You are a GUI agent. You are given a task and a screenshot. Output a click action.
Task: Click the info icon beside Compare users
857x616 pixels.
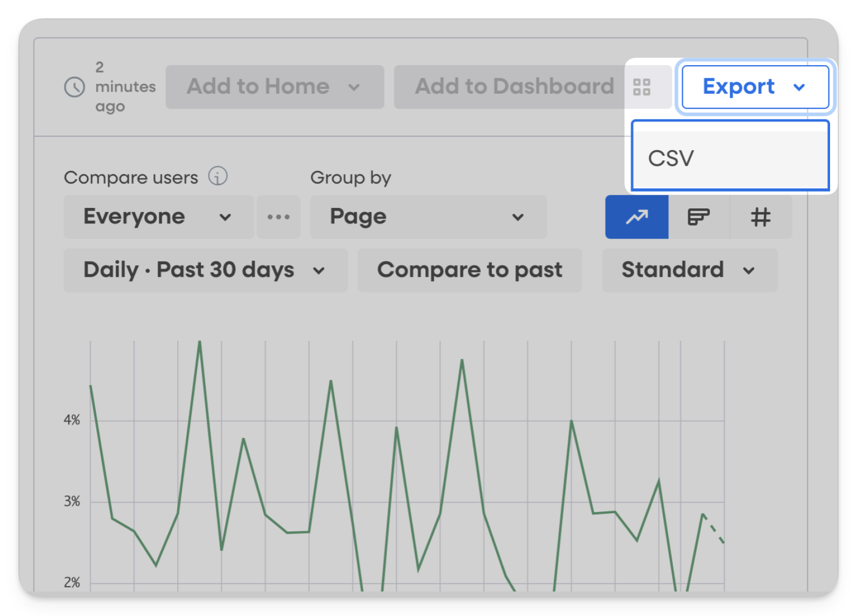click(x=218, y=176)
